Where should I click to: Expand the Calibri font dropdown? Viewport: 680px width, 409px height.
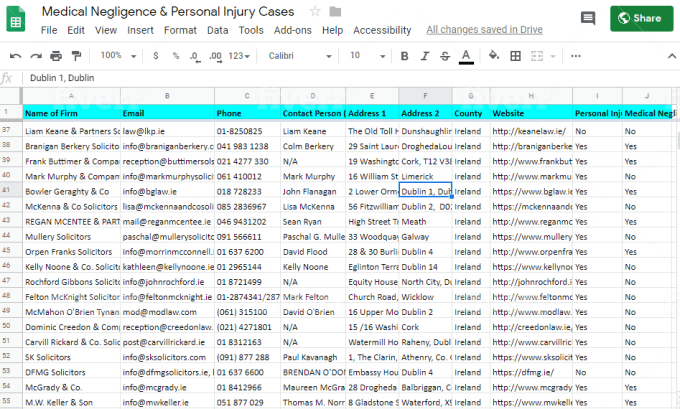(300, 56)
